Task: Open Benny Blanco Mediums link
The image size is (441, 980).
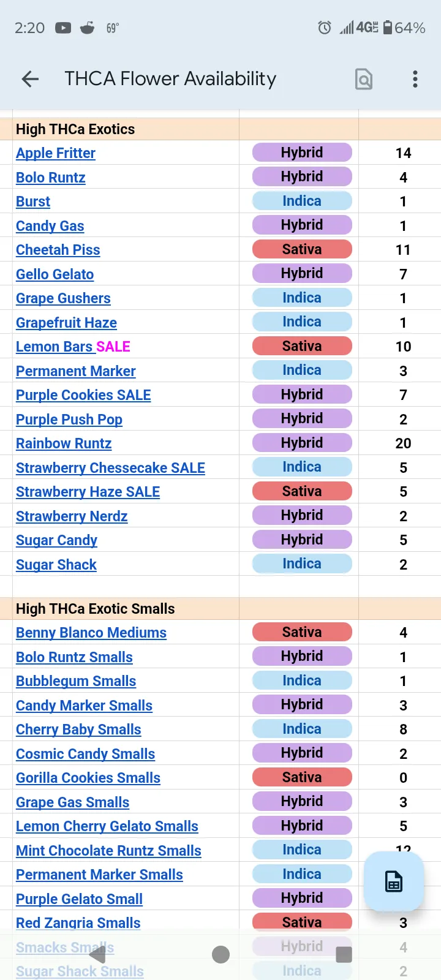Action: tap(91, 633)
